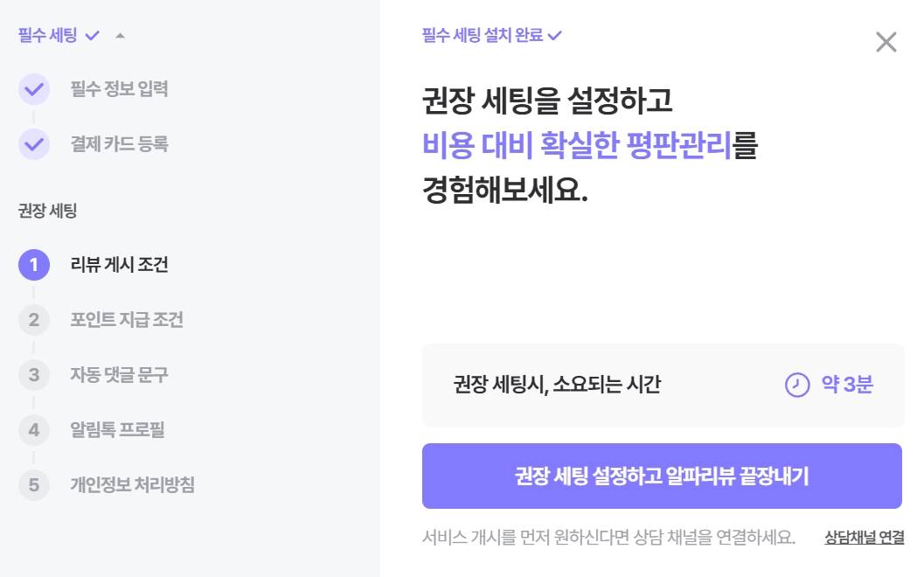Viewport: 924px width, 577px height.
Task: Click the step 5 number circle
Action: point(33,484)
